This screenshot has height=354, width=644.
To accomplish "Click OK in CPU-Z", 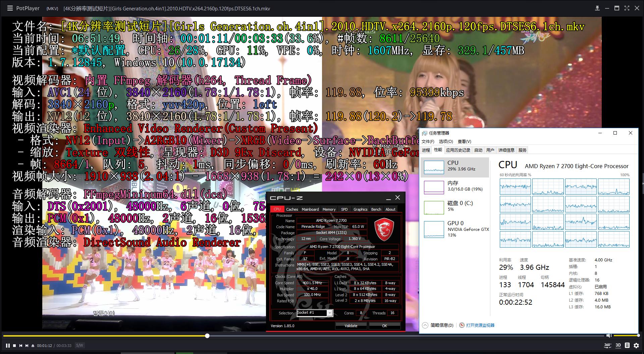I will pos(385,325).
